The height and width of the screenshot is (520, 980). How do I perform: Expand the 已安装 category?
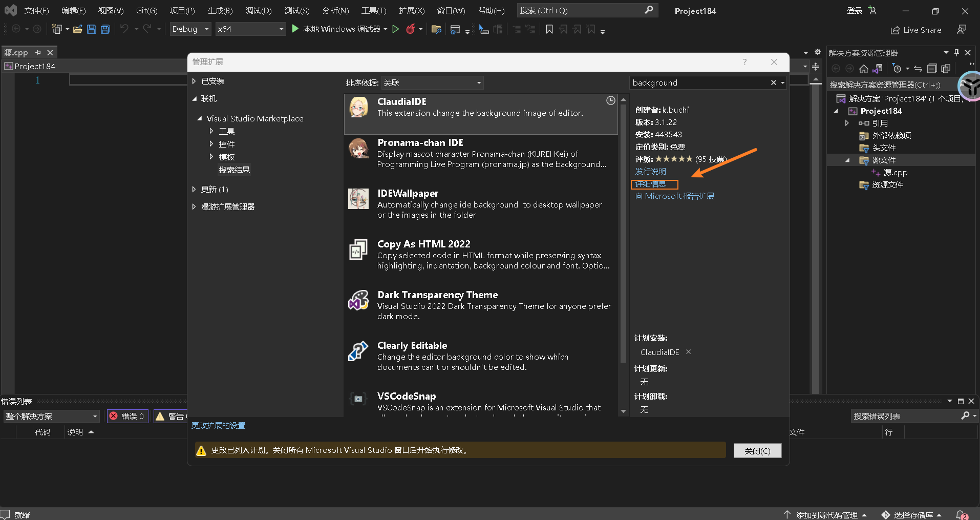click(x=194, y=81)
